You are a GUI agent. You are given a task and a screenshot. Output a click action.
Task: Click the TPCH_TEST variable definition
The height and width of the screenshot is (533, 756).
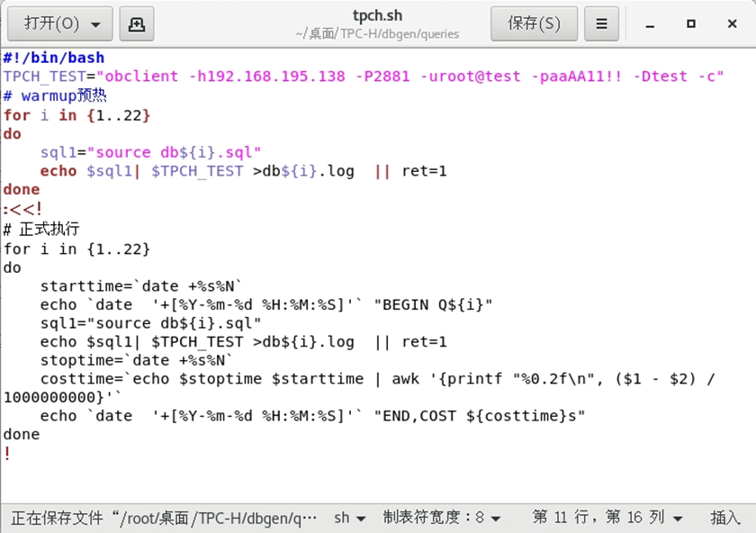[364, 77]
